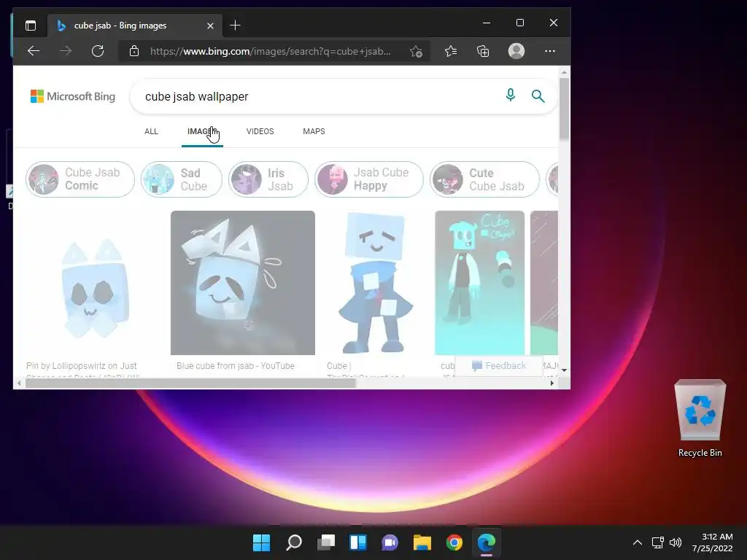747x560 pixels.
Task: Open the Windows Start menu
Action: click(262, 542)
